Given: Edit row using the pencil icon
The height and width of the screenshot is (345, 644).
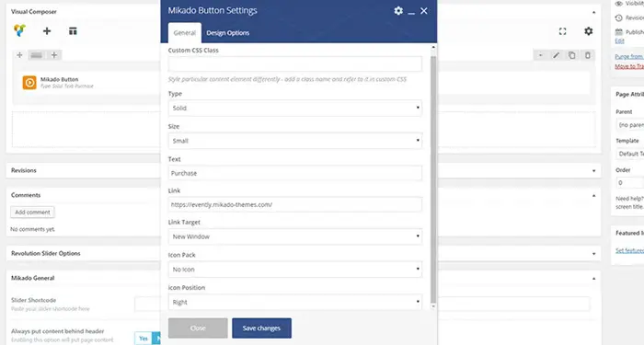Looking at the screenshot, I should pyautogui.click(x=556, y=55).
